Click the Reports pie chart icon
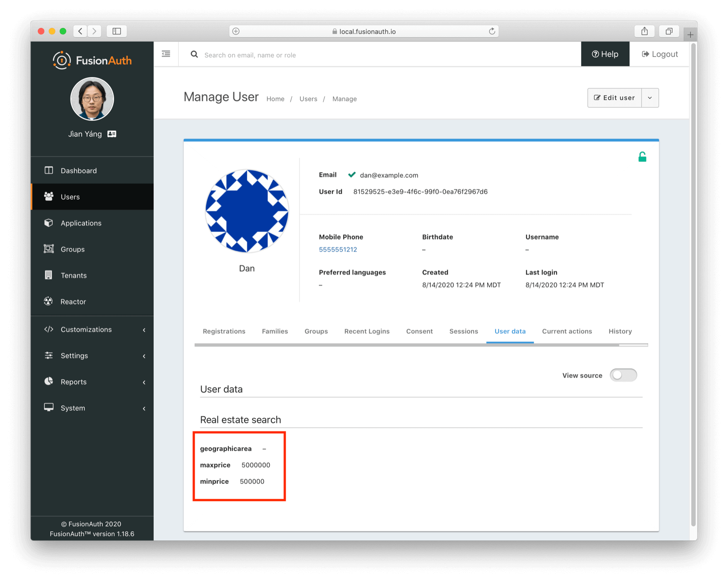Screen dimensions: 728x581 [x=49, y=381]
